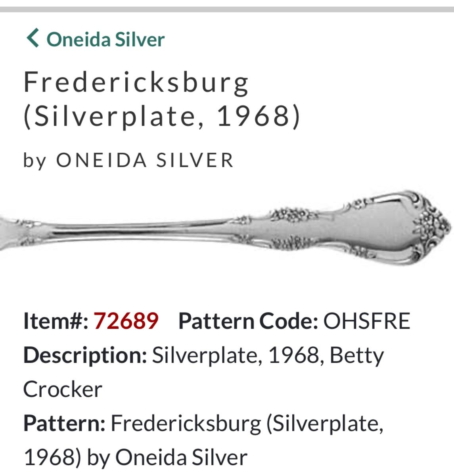Click the bold "Pattern:" label
Screen dimensions: 454x476
(64, 423)
